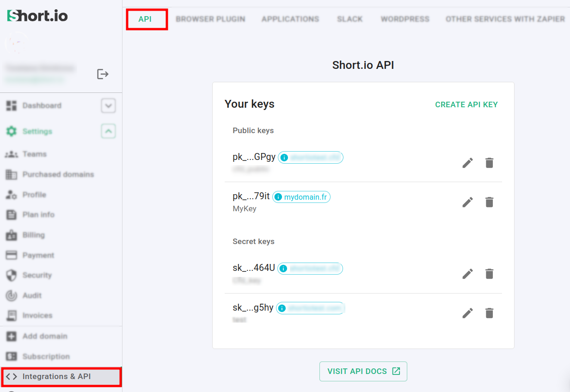Open Teams in the sidebar

tap(35, 154)
